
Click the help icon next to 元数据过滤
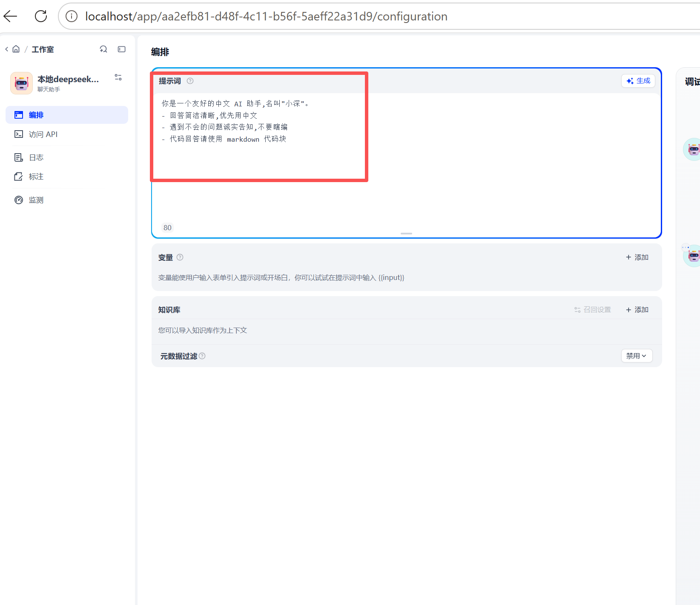(x=202, y=356)
